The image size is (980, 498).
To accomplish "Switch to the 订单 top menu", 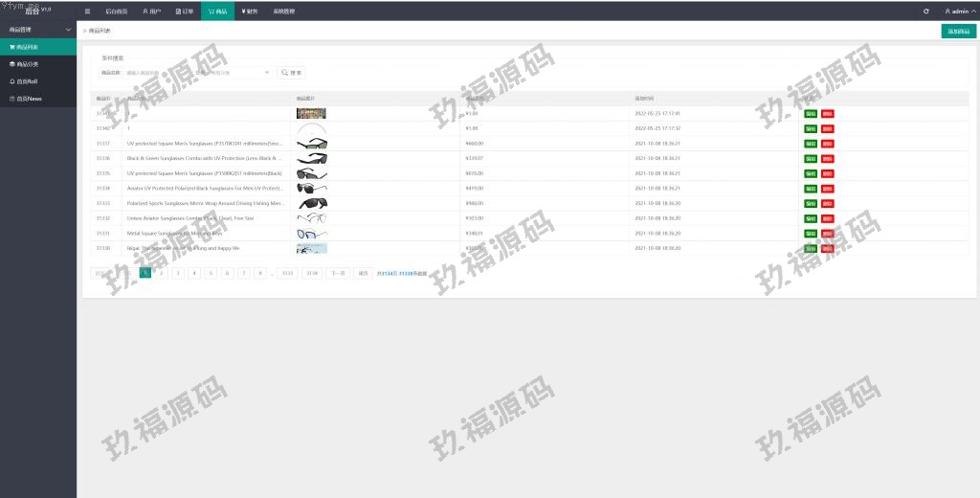I will [186, 11].
